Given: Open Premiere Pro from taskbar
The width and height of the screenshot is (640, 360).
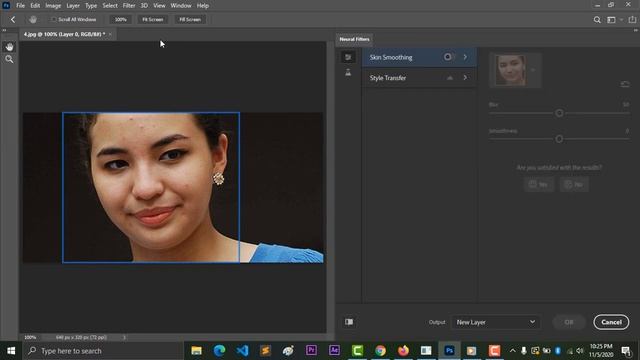Looking at the screenshot, I should [311, 351].
